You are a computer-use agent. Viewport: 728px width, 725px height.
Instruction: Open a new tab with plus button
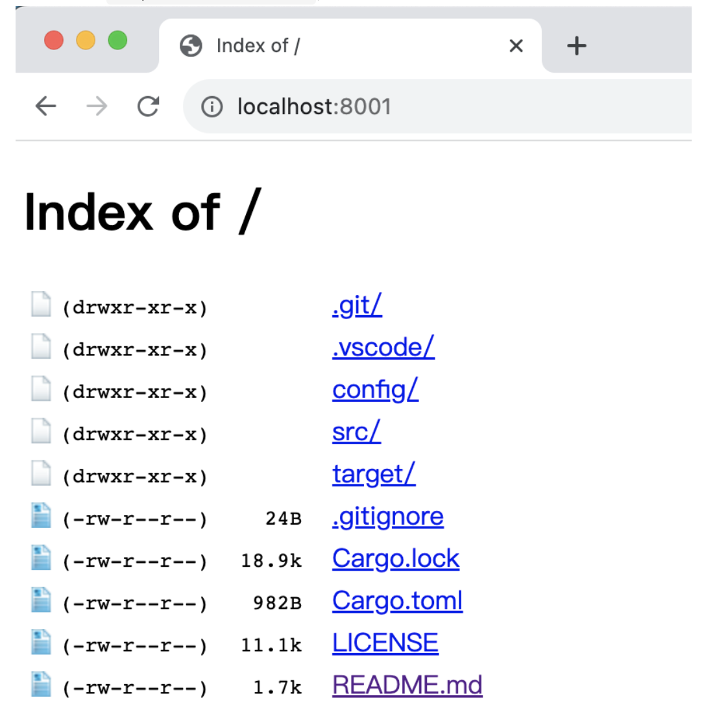[576, 46]
